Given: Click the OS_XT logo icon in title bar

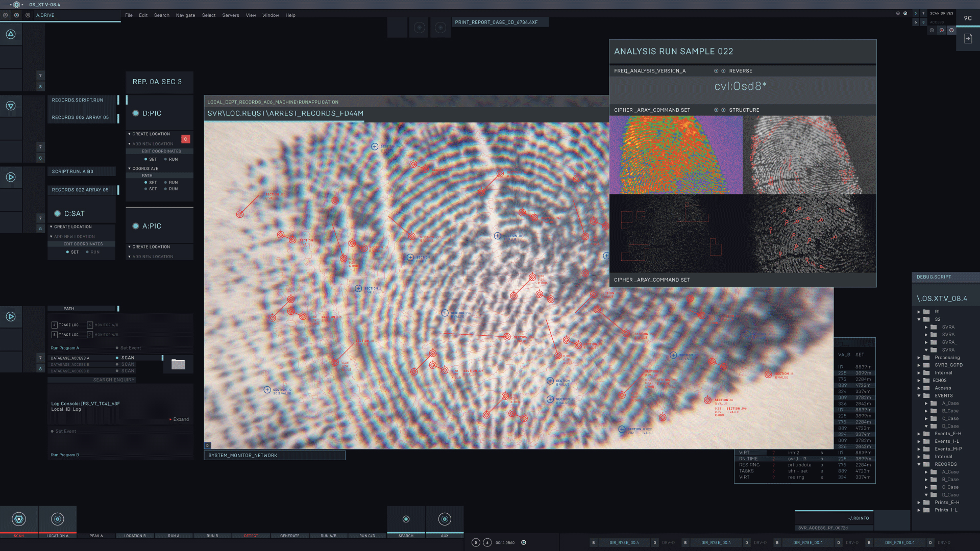Looking at the screenshot, I should pyautogui.click(x=16, y=5).
